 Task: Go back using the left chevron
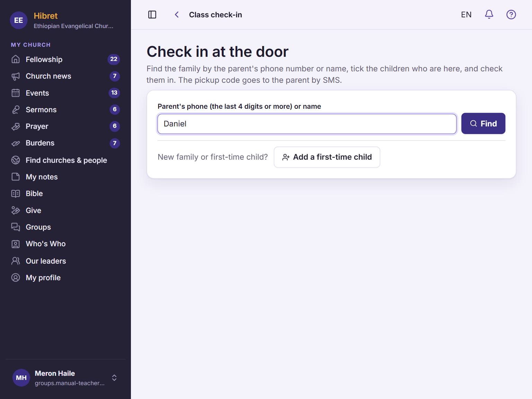coord(177,15)
